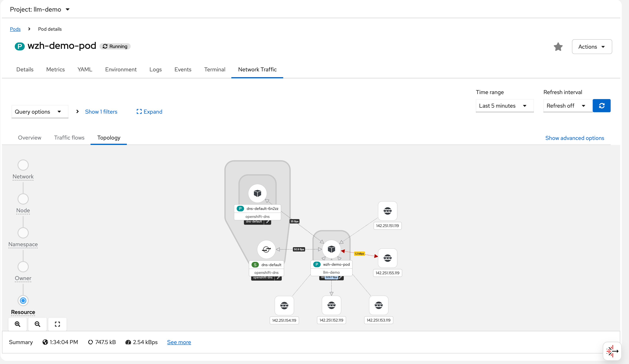
Task: Click the See more link
Action: (x=179, y=342)
